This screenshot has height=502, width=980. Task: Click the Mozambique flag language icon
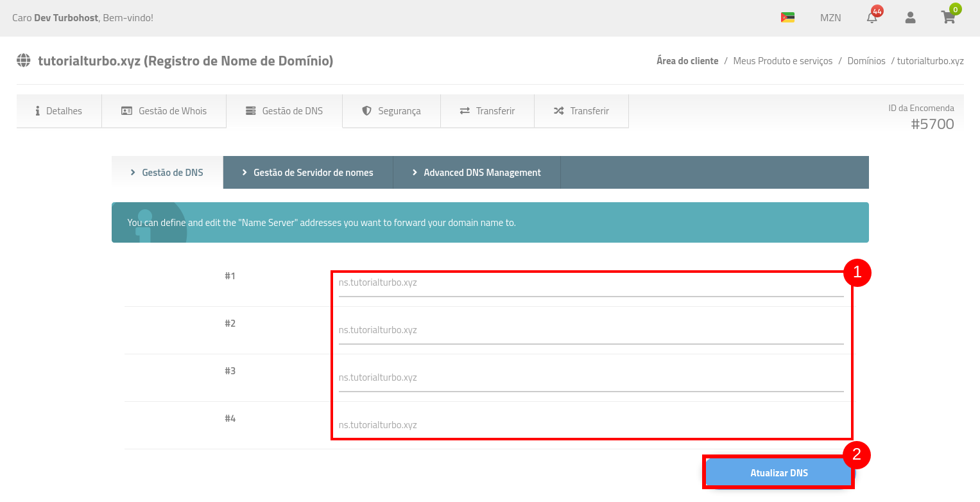[787, 17]
